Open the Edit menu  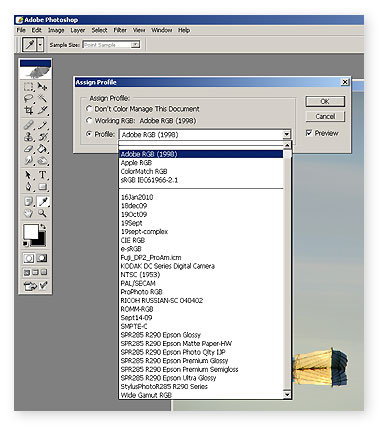coord(36,30)
